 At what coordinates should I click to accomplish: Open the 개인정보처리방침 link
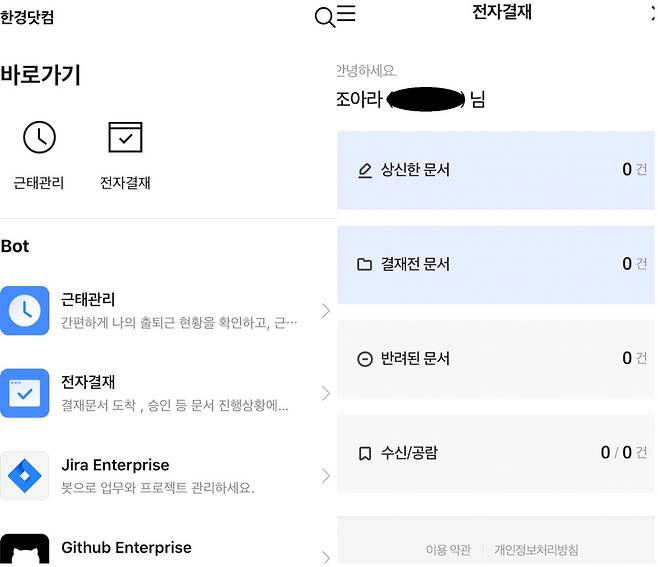pos(536,550)
